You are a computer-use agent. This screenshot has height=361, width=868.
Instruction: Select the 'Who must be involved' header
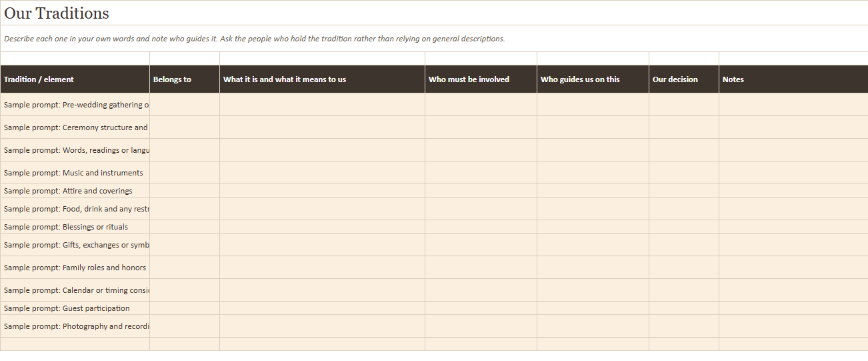(481, 79)
